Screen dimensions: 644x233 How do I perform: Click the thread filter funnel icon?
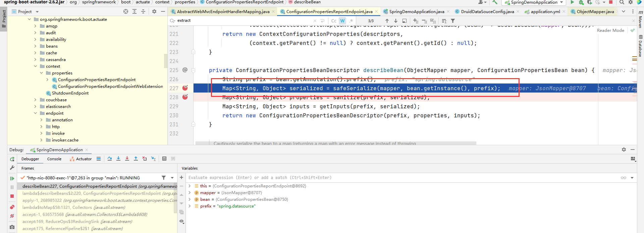tap(164, 178)
